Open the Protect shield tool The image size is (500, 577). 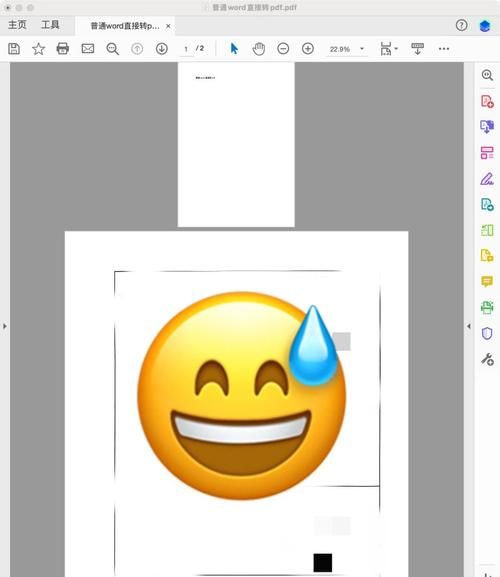(x=487, y=333)
